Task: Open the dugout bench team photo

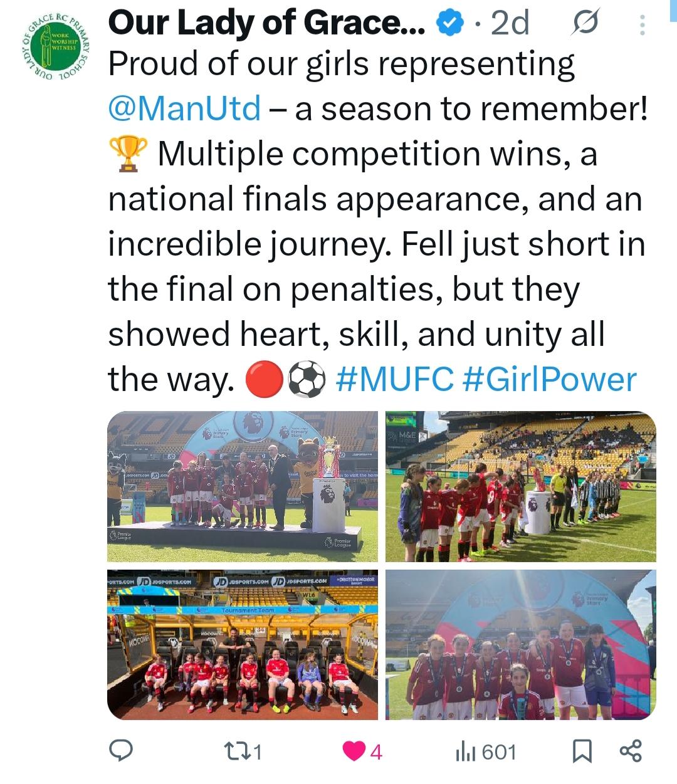Action: click(243, 644)
